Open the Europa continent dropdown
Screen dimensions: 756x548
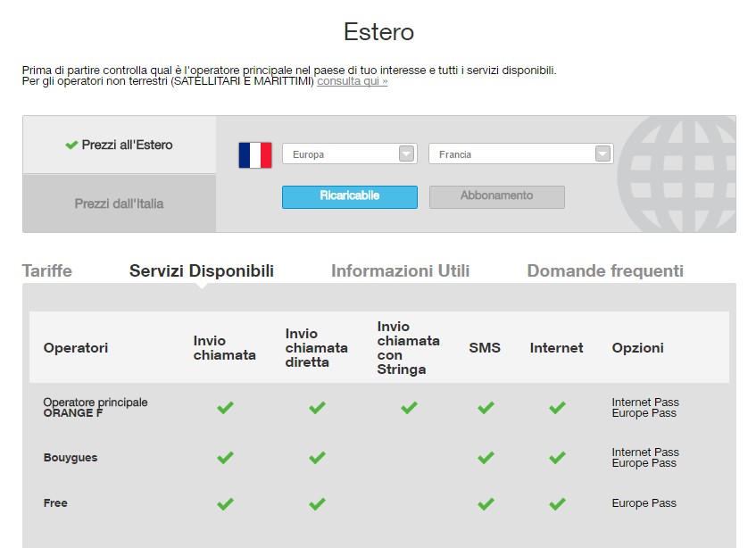click(350, 154)
